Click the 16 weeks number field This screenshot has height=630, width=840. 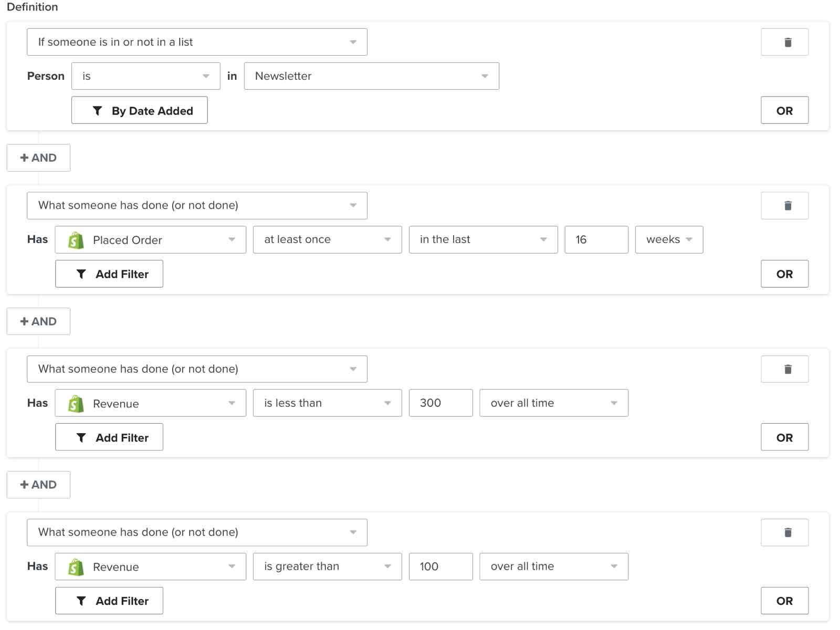tap(596, 240)
